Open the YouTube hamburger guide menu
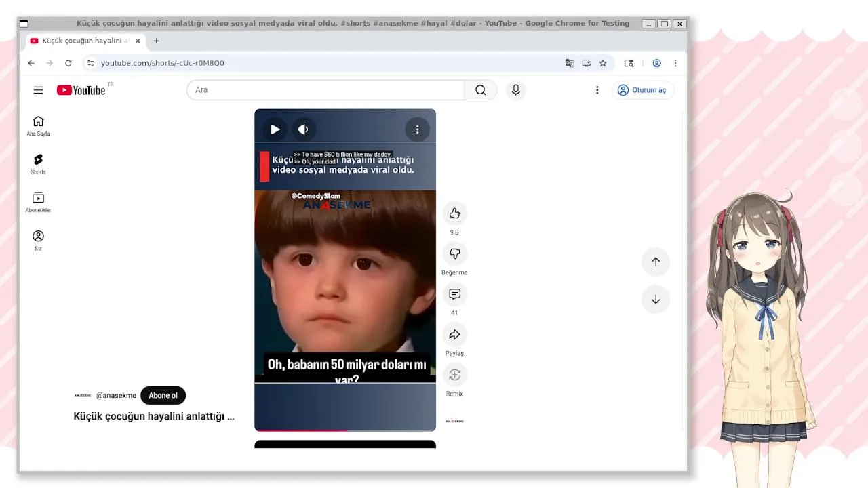868x488 pixels. [x=38, y=90]
